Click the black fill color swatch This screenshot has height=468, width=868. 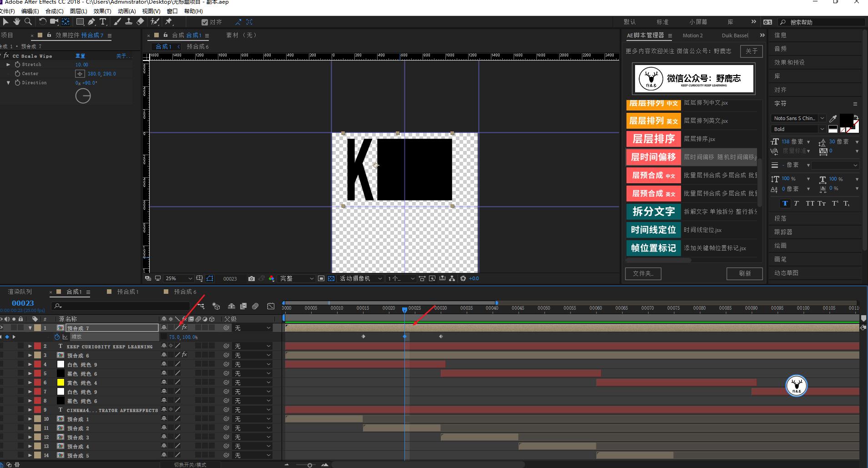pyautogui.click(x=846, y=120)
